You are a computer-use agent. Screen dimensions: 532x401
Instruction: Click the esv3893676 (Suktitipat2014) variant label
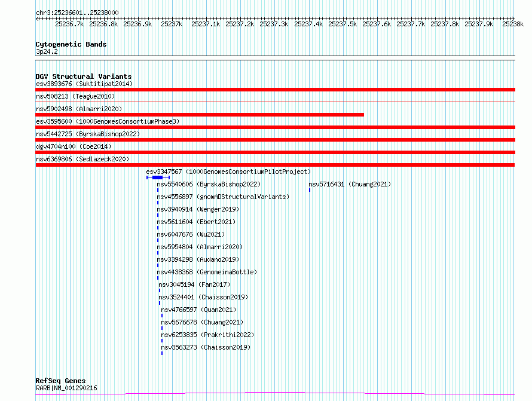[x=84, y=84]
